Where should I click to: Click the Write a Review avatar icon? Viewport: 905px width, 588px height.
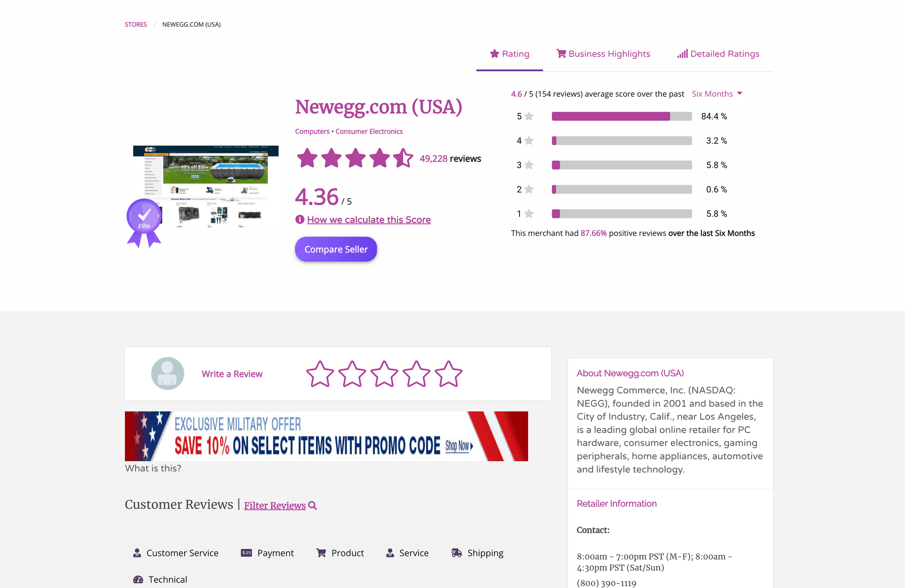coord(167,373)
